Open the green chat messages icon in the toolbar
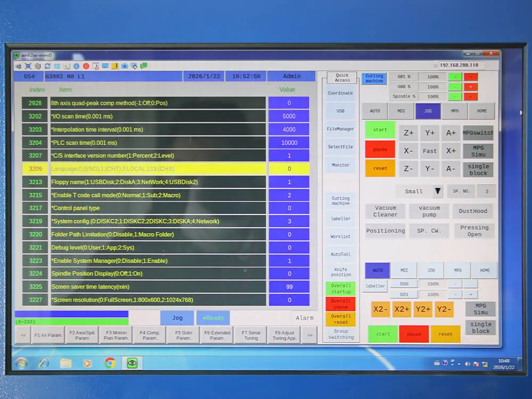532x399 pixels. (x=144, y=65)
